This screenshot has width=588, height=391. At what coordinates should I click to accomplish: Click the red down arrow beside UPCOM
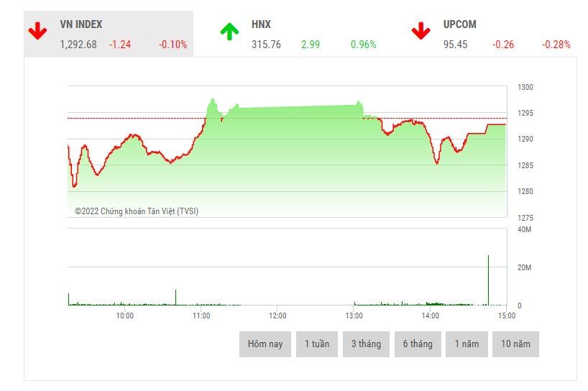[421, 31]
